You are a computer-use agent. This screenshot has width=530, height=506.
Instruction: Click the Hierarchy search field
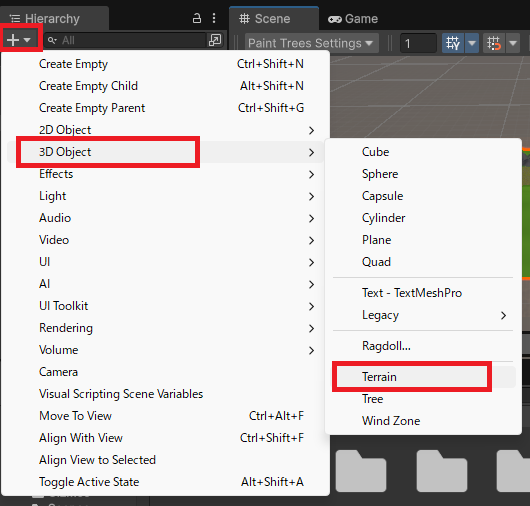[x=126, y=40]
